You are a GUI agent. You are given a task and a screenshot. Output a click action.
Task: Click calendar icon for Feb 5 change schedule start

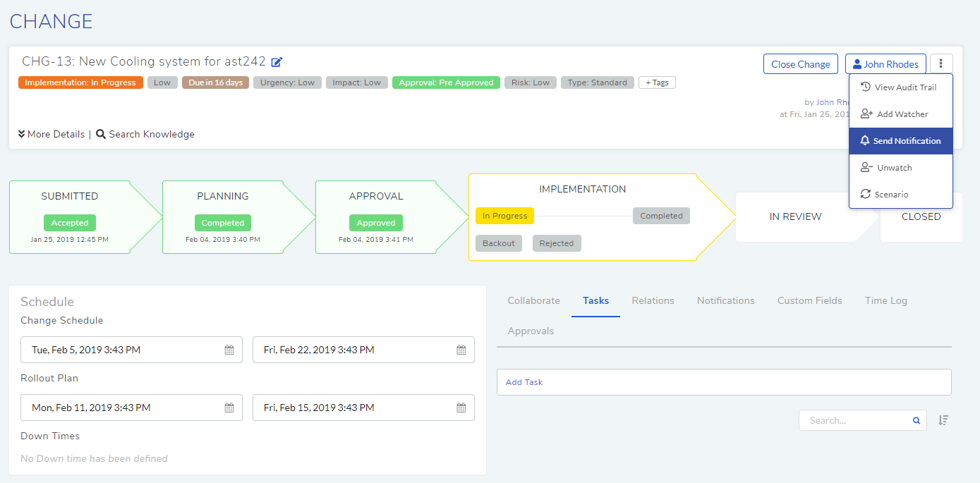229,350
